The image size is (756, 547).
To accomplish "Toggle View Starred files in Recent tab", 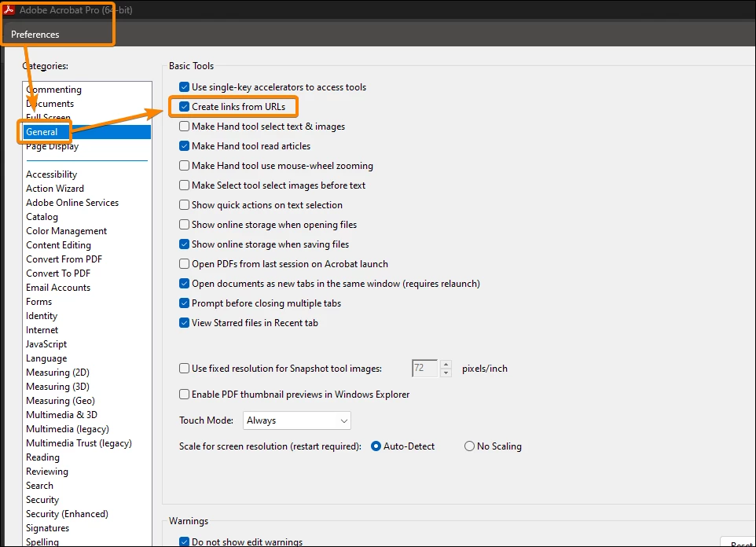I will pos(184,323).
